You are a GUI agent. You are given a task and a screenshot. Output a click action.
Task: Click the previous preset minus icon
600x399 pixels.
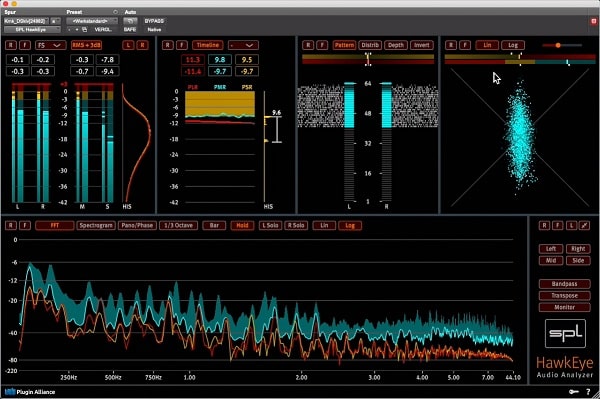pyautogui.click(x=69, y=29)
